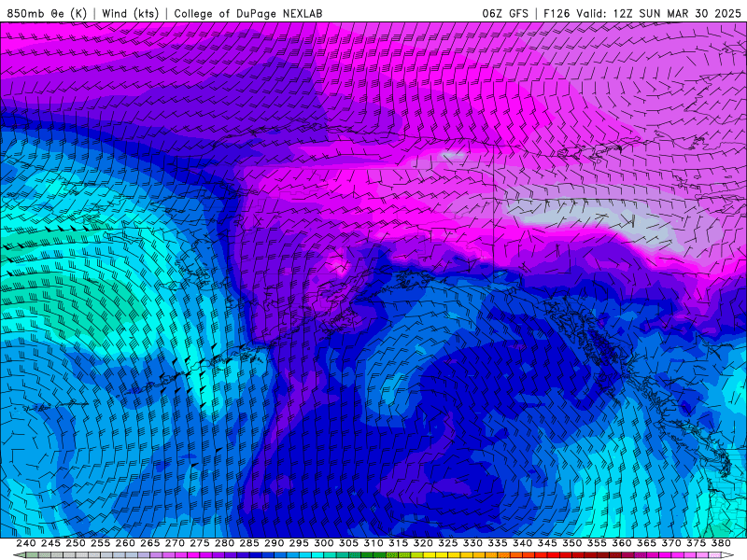Select the 285 legend value
Viewport: 747px width, 560px height.
249,543
